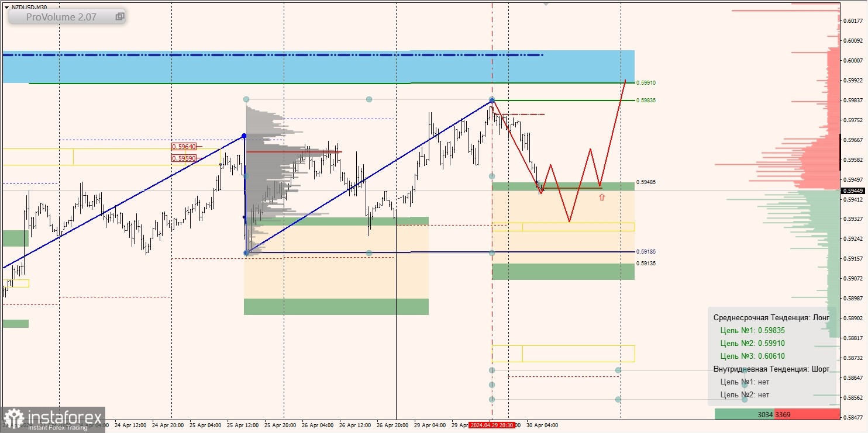Click the 25 Apr 04:00 time label
The width and height of the screenshot is (868, 433).
pyautogui.click(x=205, y=425)
